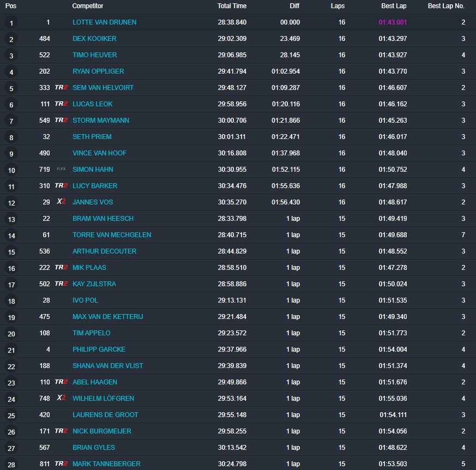
Task: Click the purple fastest lap 01:43.001
Action: [393, 22]
